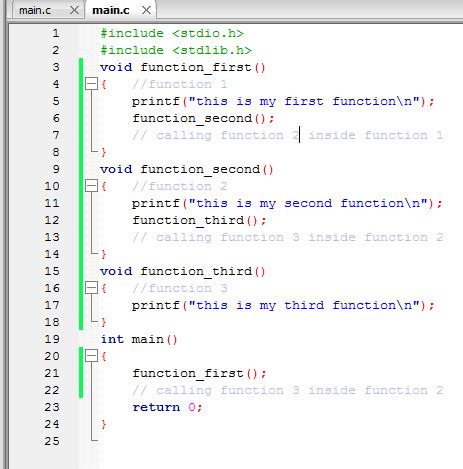Viewport: 463px width, 469px height.
Task: Click line number 25 in the gutter
Action: click(x=52, y=441)
